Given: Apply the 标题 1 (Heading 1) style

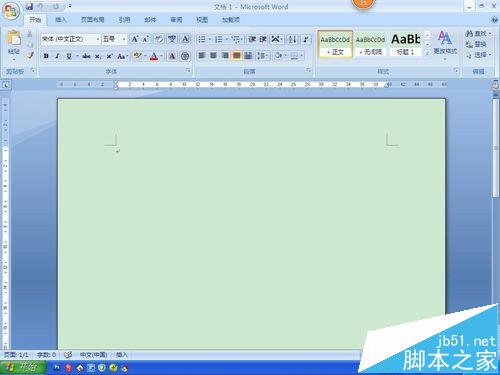Looking at the screenshot, I should [405, 44].
